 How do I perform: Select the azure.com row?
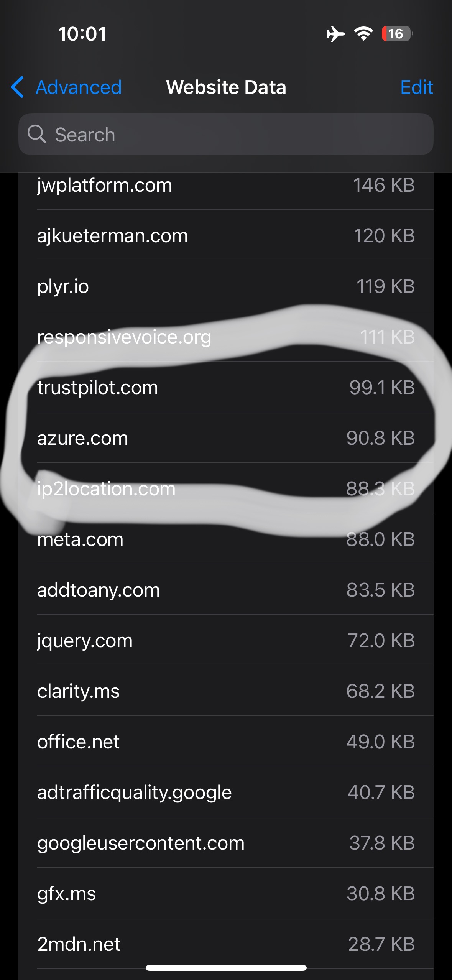(226, 438)
